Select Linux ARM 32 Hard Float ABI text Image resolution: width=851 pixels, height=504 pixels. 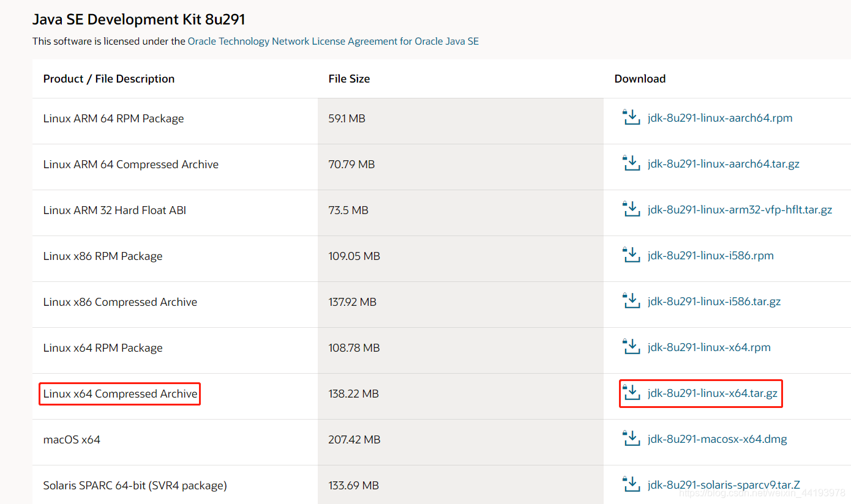pos(114,210)
